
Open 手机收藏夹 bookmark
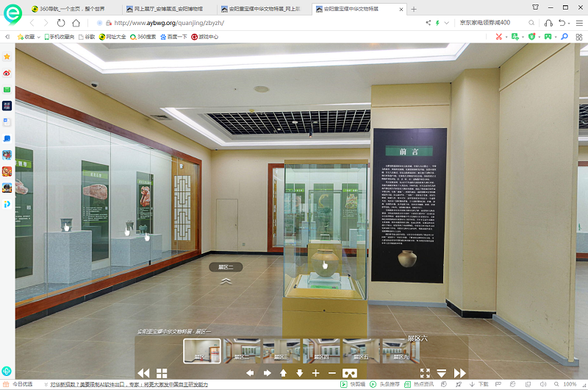tap(60, 37)
